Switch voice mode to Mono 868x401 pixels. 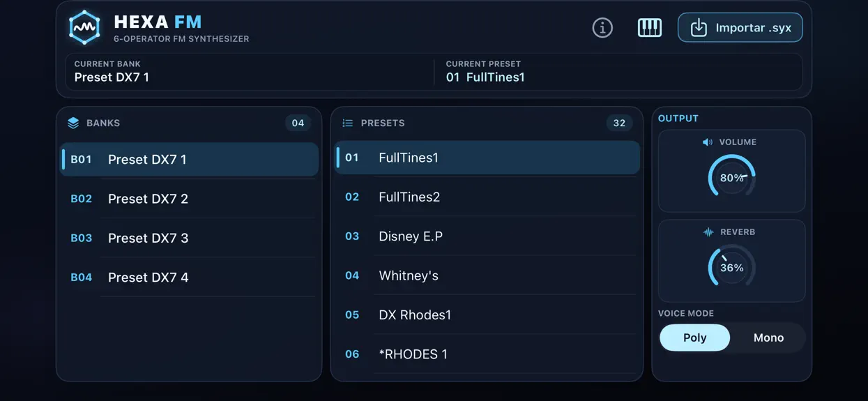(x=768, y=338)
